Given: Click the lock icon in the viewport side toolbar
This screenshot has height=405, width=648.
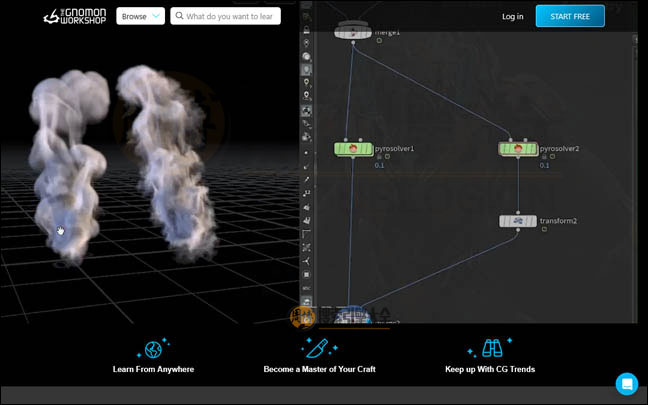Looking at the screenshot, I should [306, 30].
